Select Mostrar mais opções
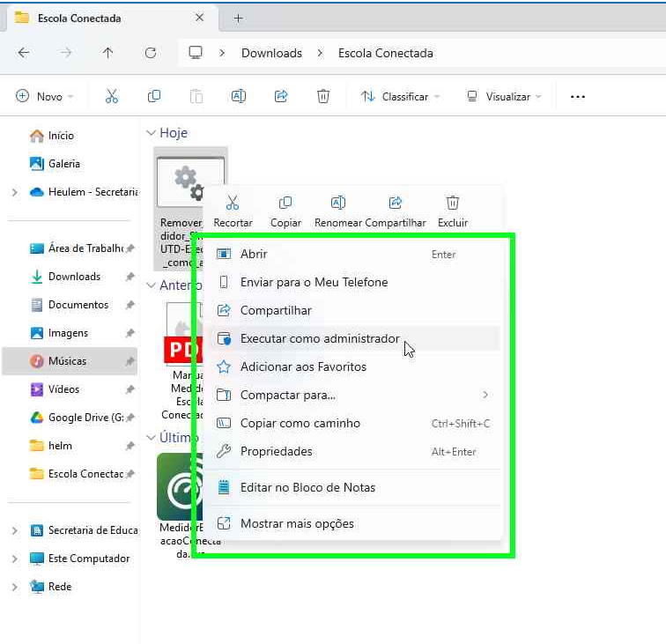Image resolution: width=666 pixels, height=644 pixels. point(297,524)
